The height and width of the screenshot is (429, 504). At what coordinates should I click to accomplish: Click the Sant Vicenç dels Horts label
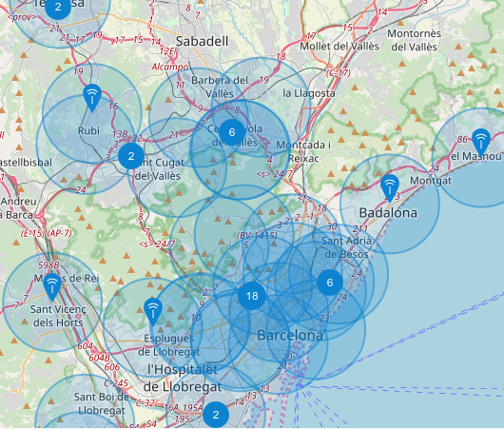click(x=58, y=316)
